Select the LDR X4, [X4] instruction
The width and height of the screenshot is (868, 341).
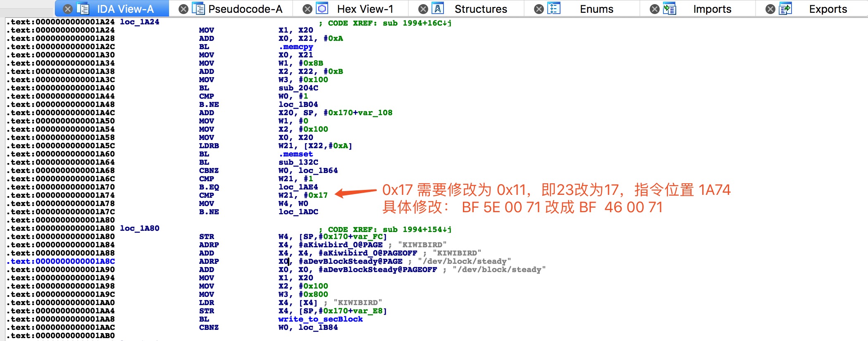pyautogui.click(x=258, y=303)
